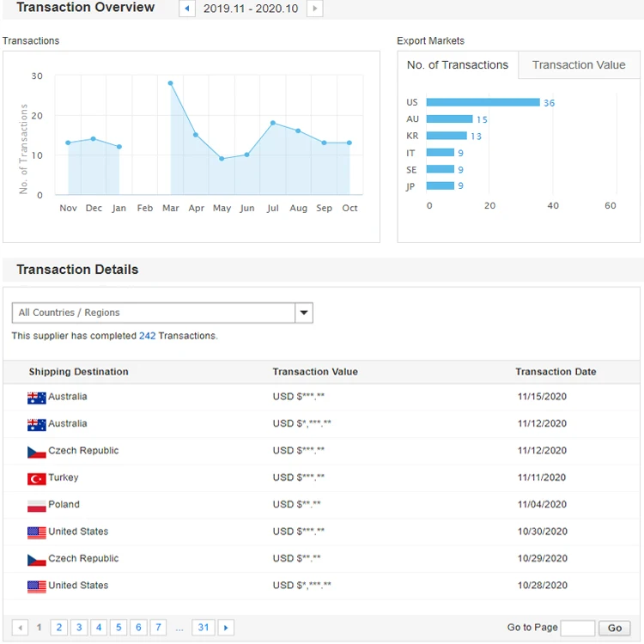Click the 242 transactions count link
This screenshot has height=644, width=644.
(x=147, y=336)
